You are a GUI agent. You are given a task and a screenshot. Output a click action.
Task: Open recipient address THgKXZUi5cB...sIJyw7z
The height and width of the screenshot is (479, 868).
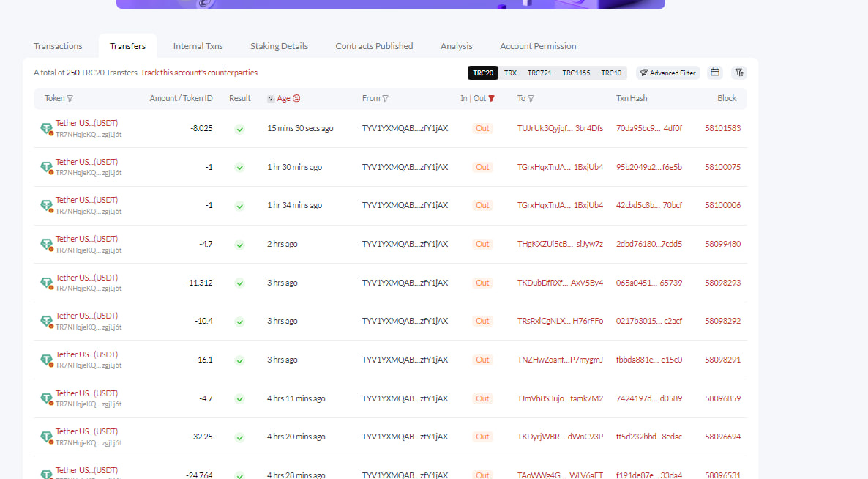[x=560, y=244]
